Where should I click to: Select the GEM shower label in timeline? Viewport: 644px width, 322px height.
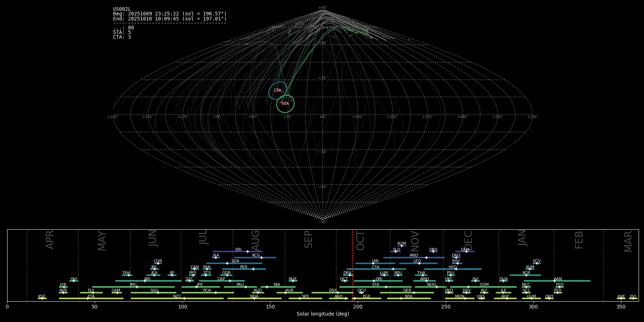465,250
